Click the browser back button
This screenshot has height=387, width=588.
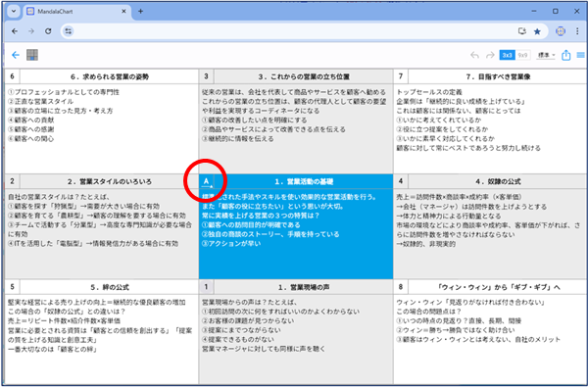click(15, 31)
